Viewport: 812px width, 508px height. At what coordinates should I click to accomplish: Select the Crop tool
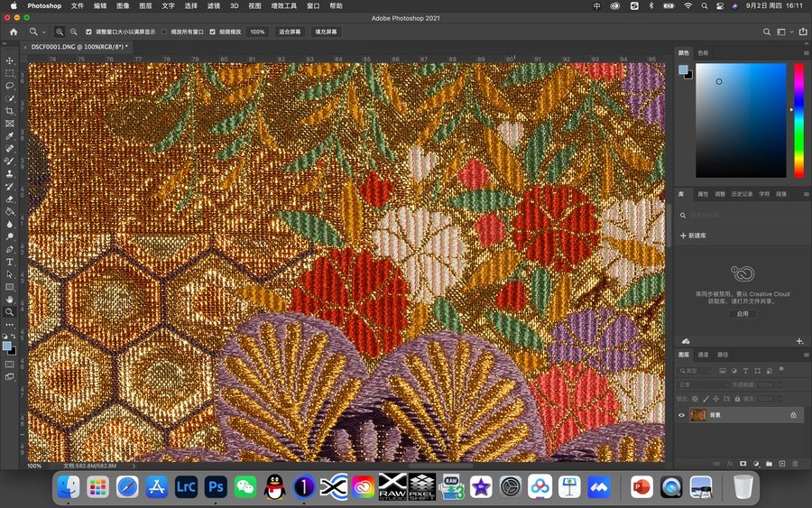(10, 111)
